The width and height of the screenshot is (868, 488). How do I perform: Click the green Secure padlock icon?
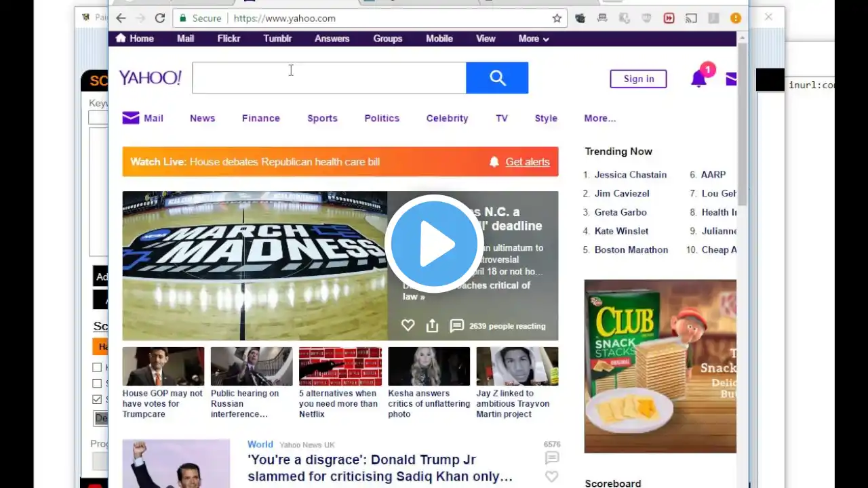[x=182, y=18]
